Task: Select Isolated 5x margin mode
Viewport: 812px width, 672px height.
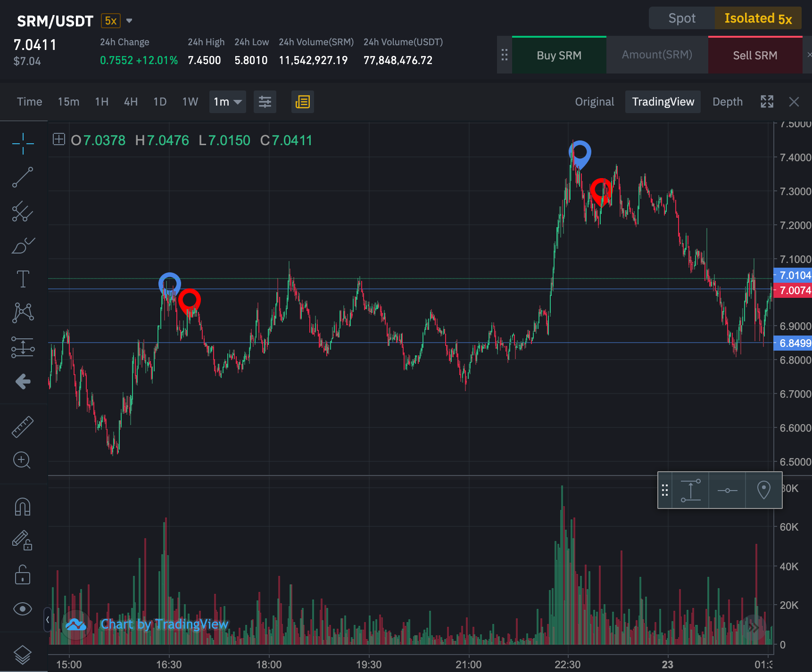Action: (758, 18)
